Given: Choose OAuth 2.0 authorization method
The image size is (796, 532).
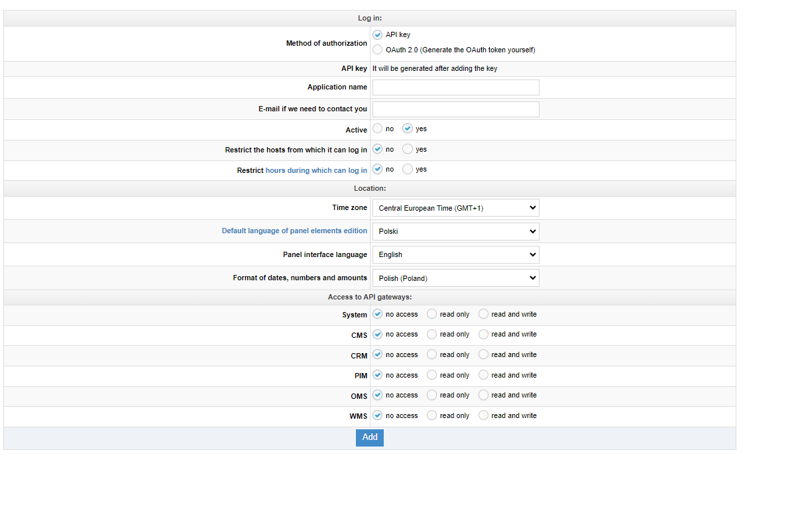Looking at the screenshot, I should coord(378,50).
